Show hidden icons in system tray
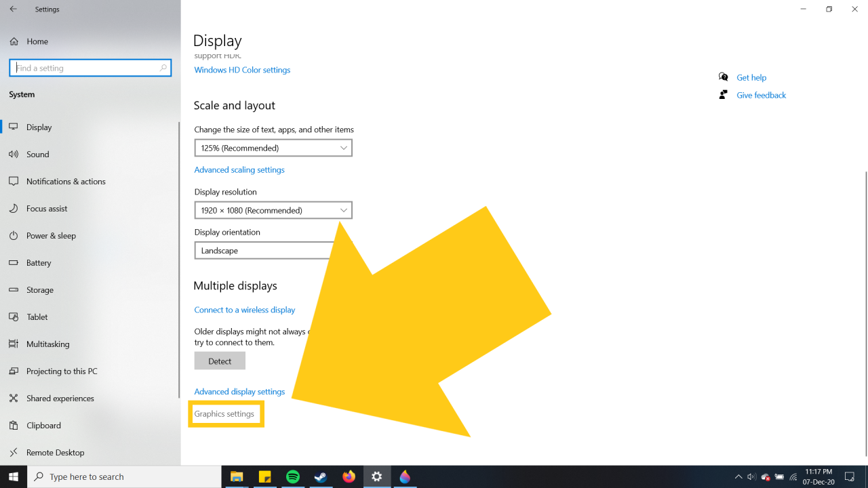The height and width of the screenshot is (488, 868). click(738, 477)
